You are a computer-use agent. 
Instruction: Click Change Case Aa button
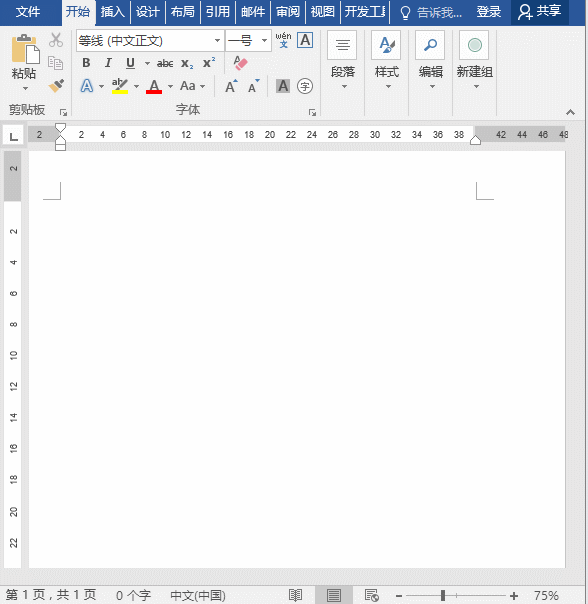coord(188,86)
